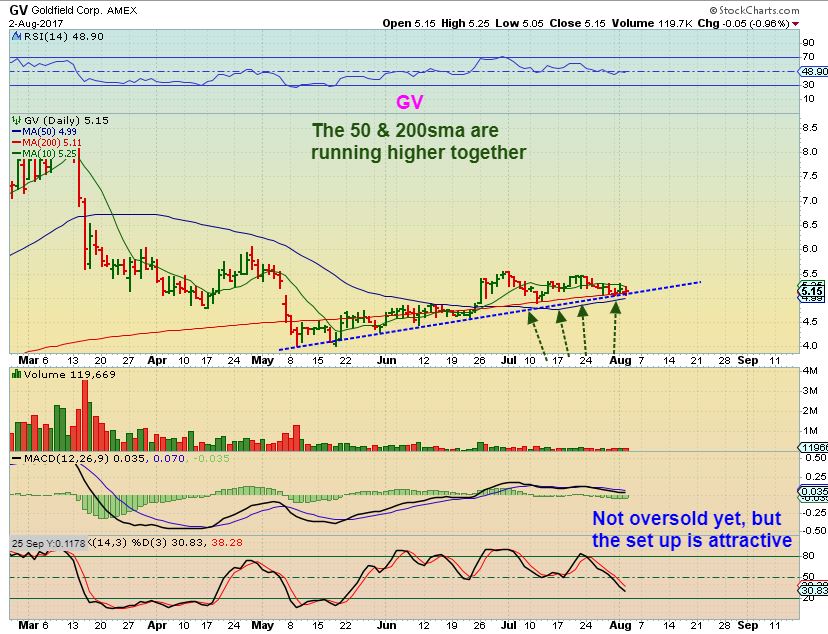Image resolution: width=828 pixels, height=634 pixels.
Task: Click the 5.15 current price tag on axis
Action: (x=812, y=291)
